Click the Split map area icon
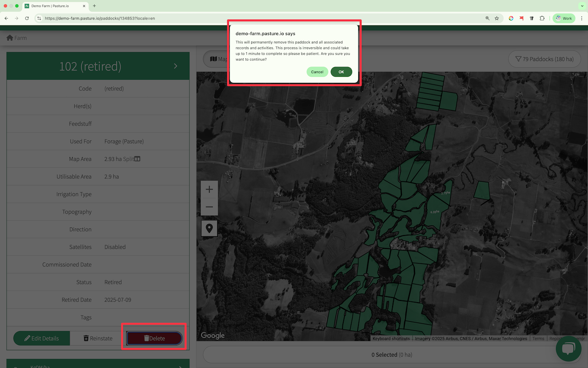Screen dimensions: 588x368 (137, 159)
